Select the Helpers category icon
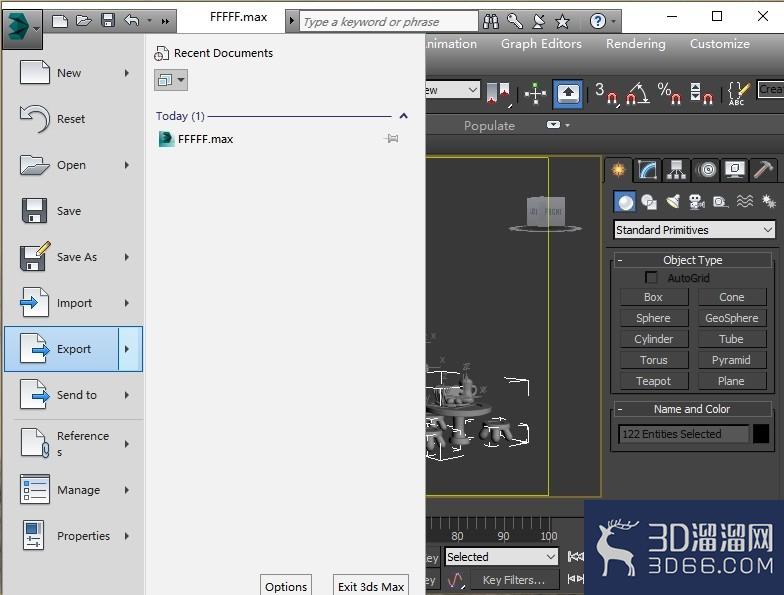The image size is (784, 595). click(720, 202)
